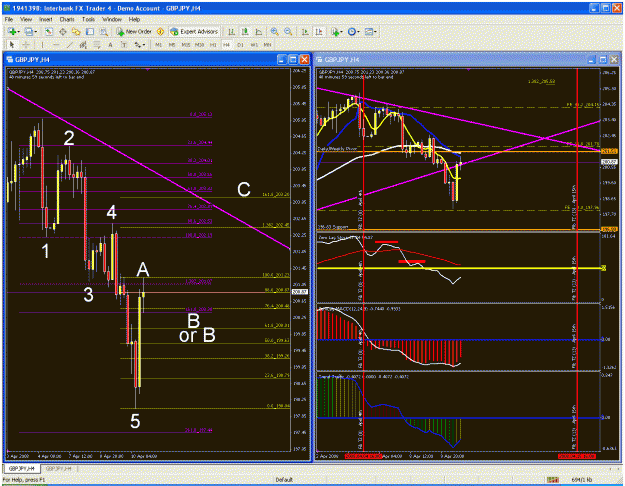Enable Chart Shift icon

319,31
